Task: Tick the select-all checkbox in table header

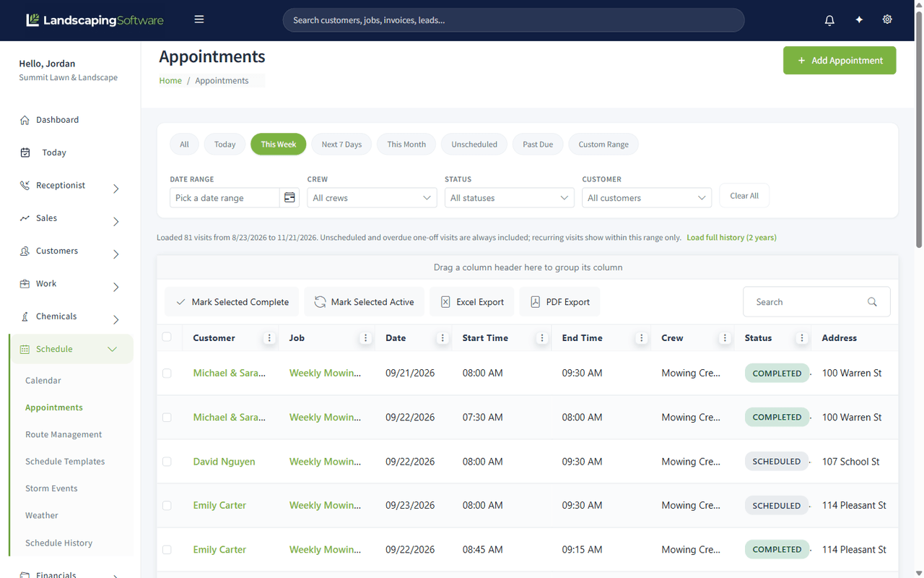Action: [167, 337]
